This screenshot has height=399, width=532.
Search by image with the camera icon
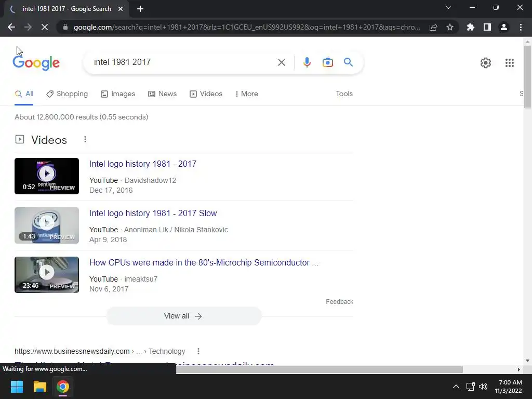pyautogui.click(x=327, y=62)
